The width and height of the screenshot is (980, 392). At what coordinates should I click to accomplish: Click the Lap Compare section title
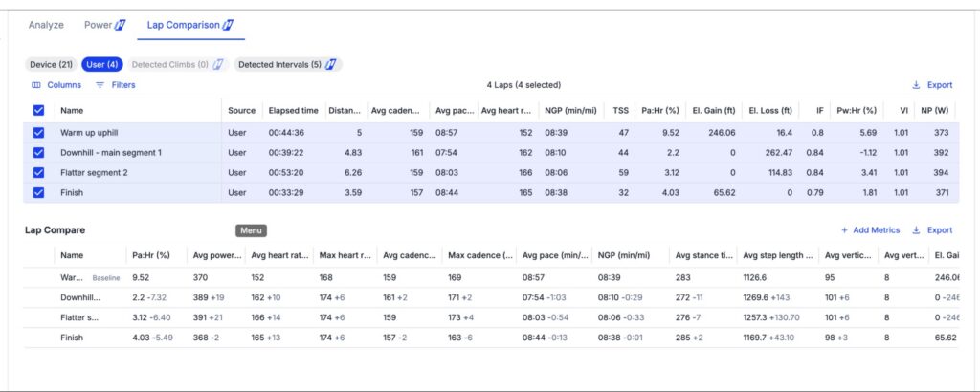(55, 230)
